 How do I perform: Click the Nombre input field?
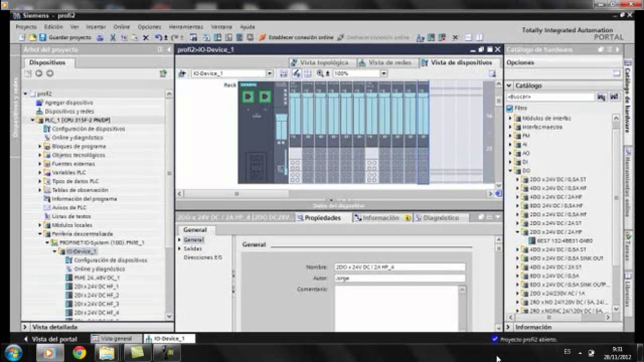tap(400, 267)
